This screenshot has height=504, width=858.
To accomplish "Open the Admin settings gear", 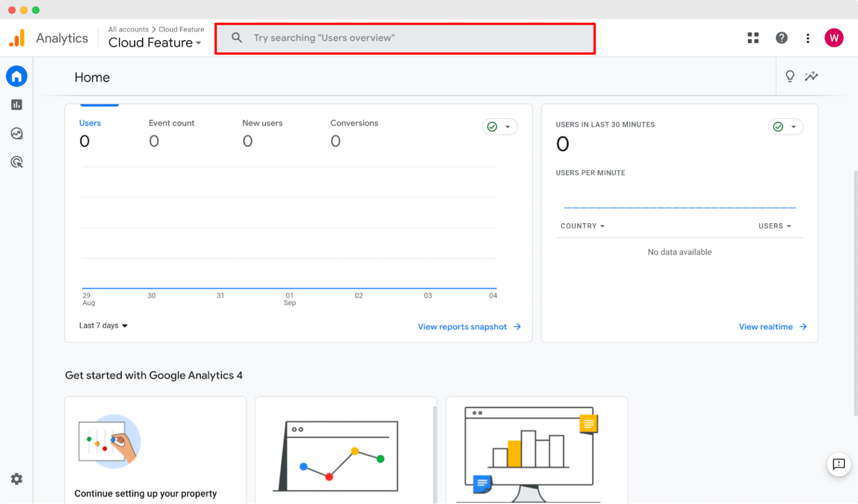I will click(17, 479).
